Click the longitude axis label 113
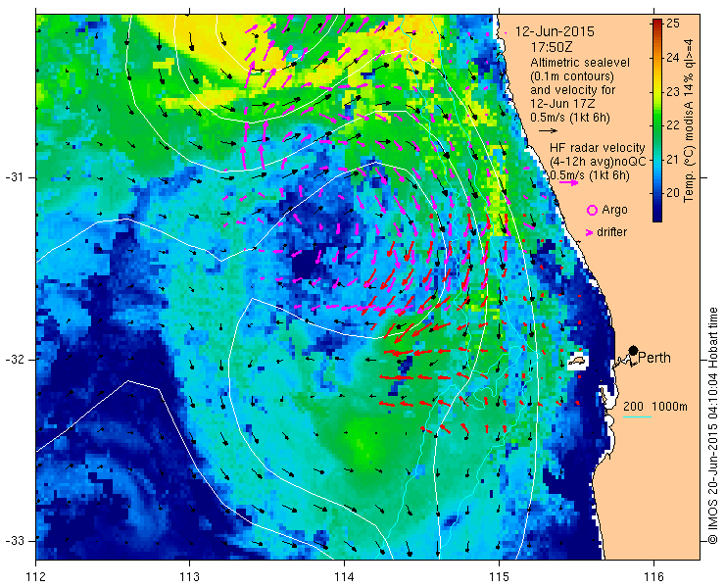The width and height of the screenshot is (725, 588). point(189,577)
